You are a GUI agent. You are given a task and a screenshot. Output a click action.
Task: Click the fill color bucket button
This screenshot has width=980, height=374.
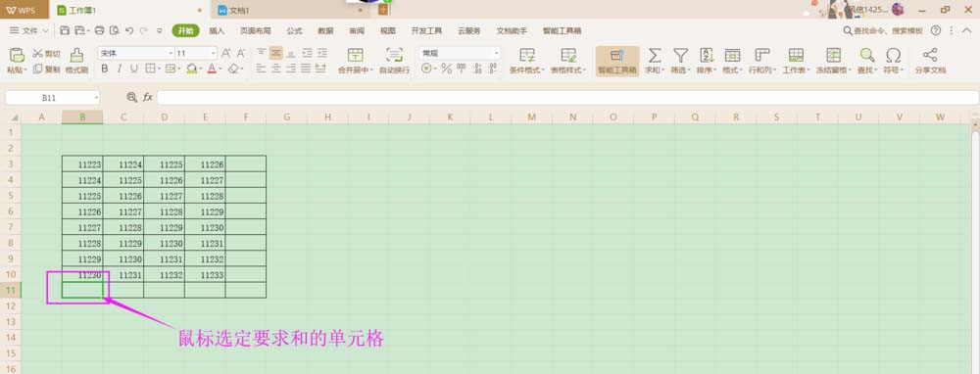191,70
